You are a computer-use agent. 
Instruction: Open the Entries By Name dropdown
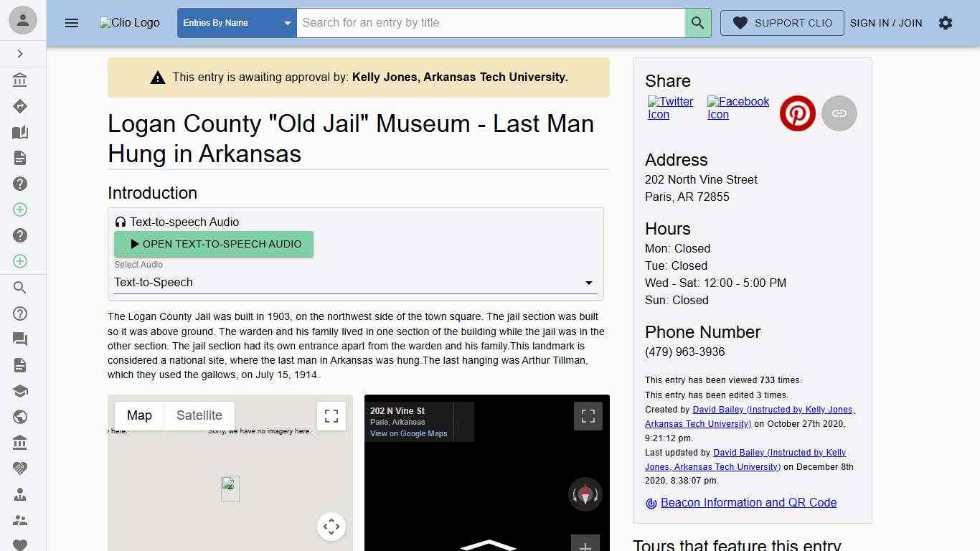click(x=236, y=22)
